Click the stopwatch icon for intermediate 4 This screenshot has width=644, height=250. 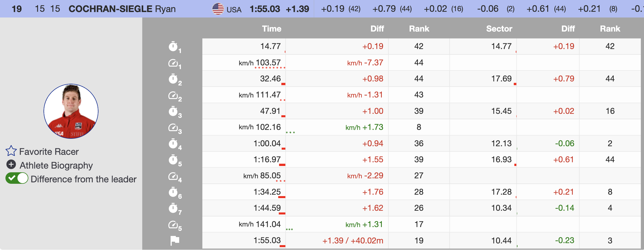173,143
